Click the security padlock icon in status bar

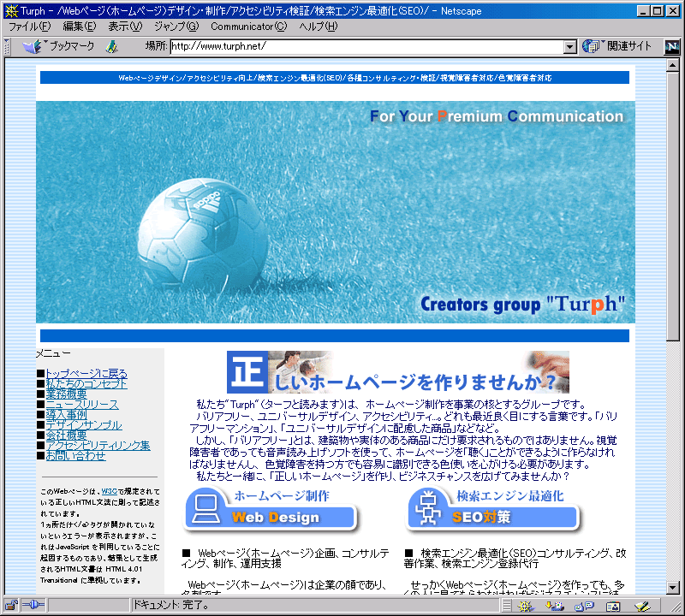[x=11, y=605]
